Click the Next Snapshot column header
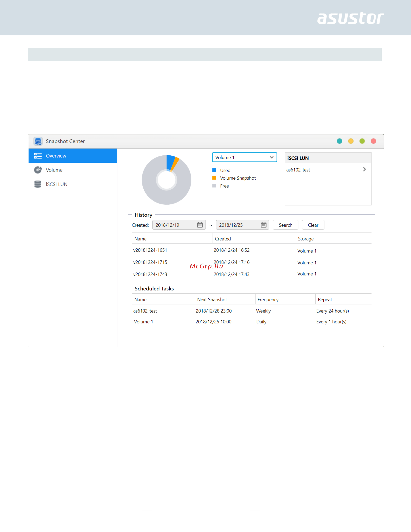Screen dimensions: 411x532 tap(225, 300)
